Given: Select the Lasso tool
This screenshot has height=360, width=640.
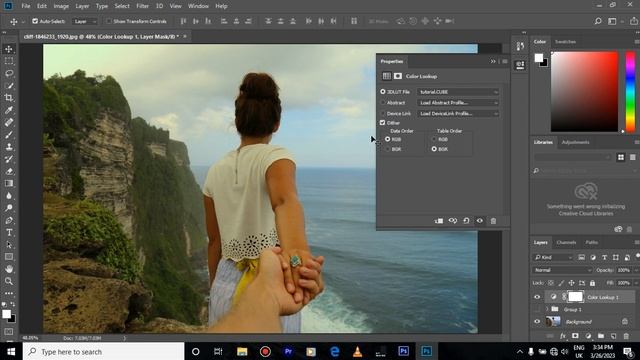Looking at the screenshot, I should [9, 73].
